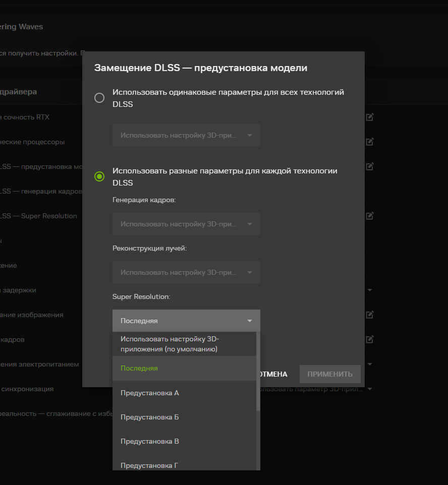
Task: Select 'Использовать разные параметры для каждой технологии DLSS' radio
Action: [x=99, y=176]
